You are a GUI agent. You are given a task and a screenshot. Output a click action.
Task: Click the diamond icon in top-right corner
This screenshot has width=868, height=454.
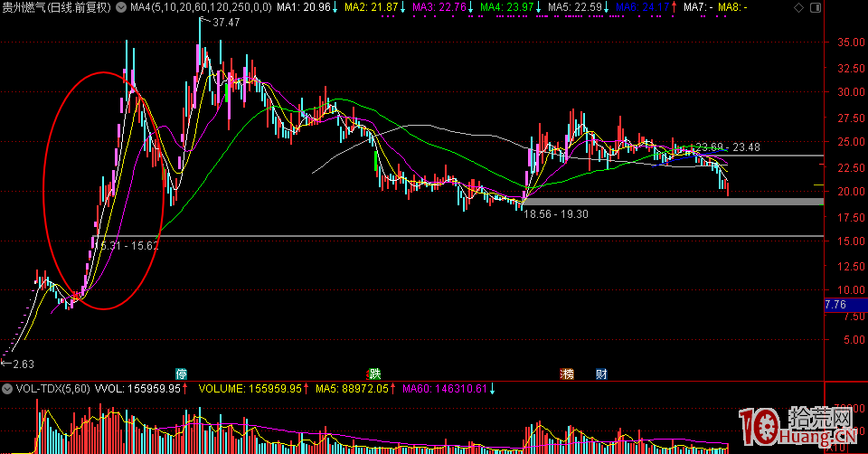798,7
